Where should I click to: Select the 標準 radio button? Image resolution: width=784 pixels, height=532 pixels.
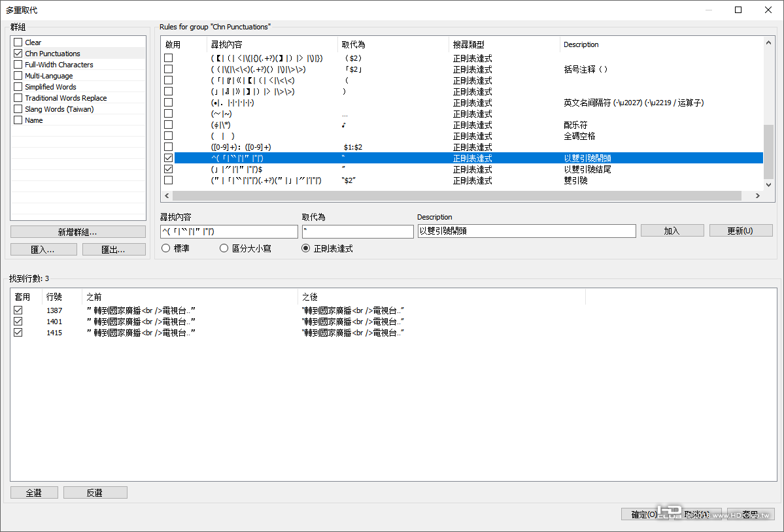tap(166, 248)
